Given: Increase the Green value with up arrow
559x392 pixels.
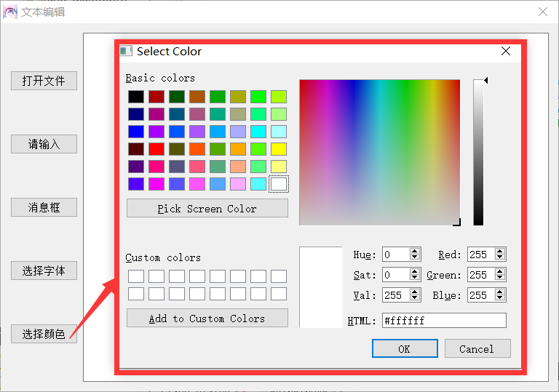Looking at the screenshot, I should click(x=500, y=271).
